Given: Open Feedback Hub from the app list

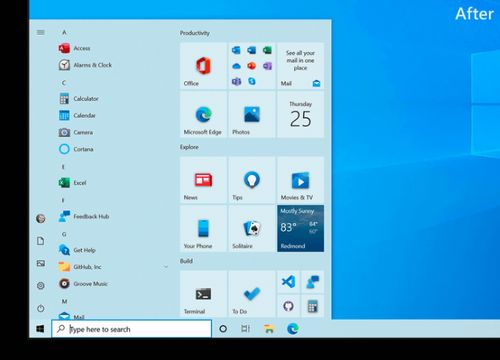Looking at the screenshot, I should pos(84,216).
